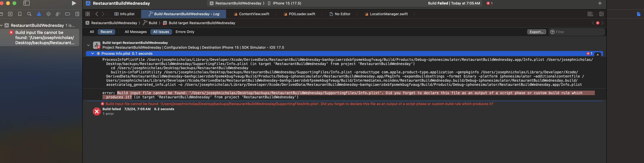Viewport: 644px width, 163px height.
Task: Select the highlighted error text in transcript
Action: click(348, 95)
